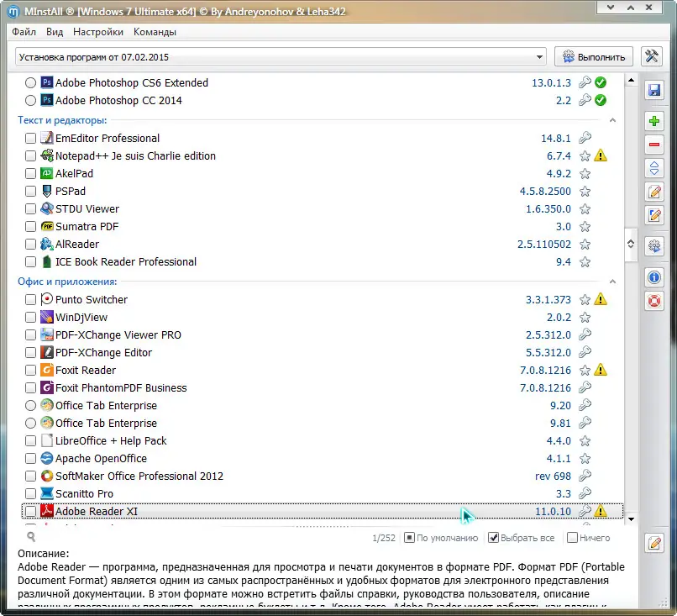
Task: Select the 'ICE Book Reader Professional' row
Action: [x=322, y=261]
